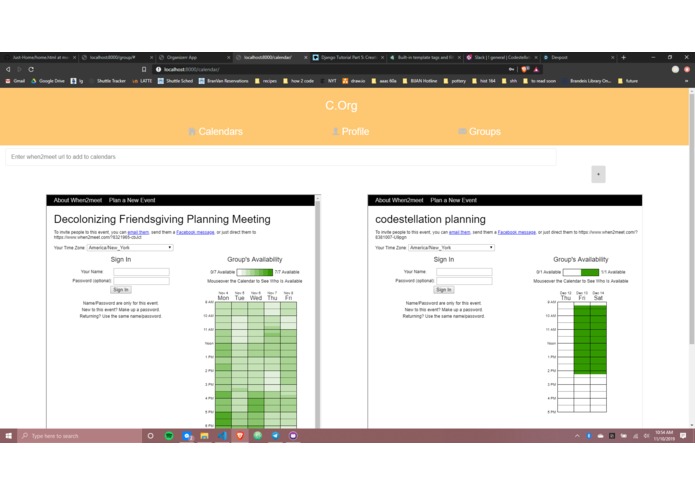Open Visual Studio Code from the taskbar
Image resolution: width=695 pixels, height=494 pixels.
[x=222, y=436]
